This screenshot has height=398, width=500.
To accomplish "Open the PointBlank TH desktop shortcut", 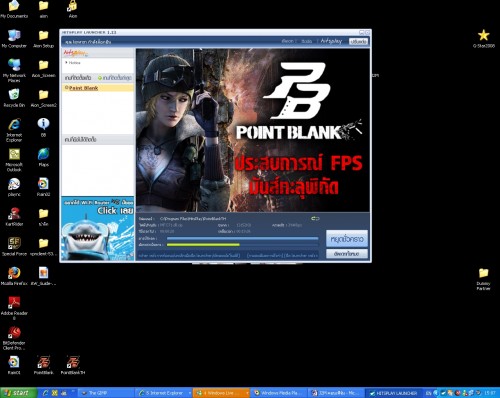I will point(73,365).
